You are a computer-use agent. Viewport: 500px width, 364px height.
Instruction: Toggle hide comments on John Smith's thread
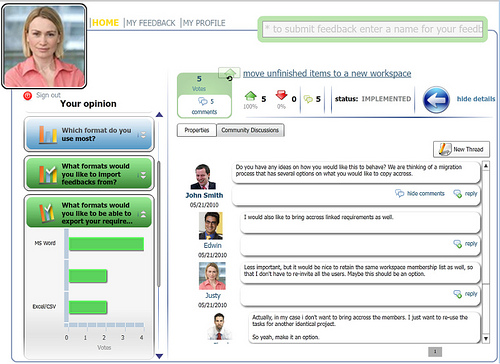point(425,193)
